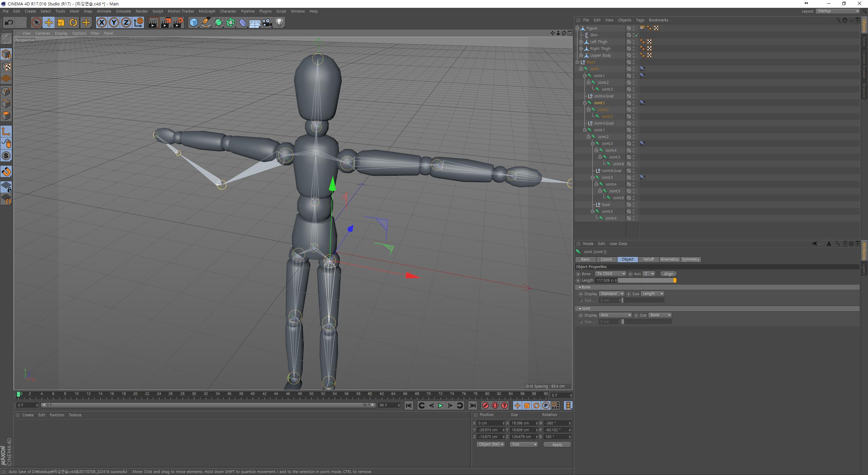Add a light object
This screenshot has height=475, width=868.
(x=279, y=23)
